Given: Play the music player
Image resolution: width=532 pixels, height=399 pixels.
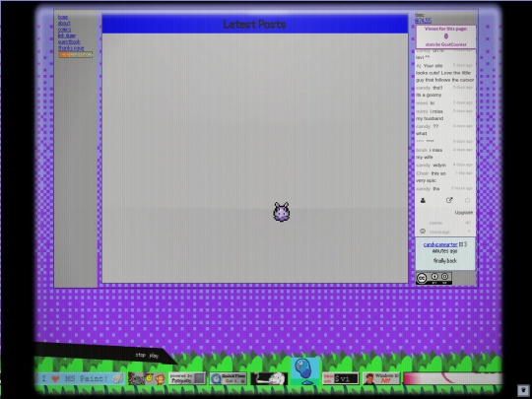Looking at the screenshot, I should click(x=154, y=356).
